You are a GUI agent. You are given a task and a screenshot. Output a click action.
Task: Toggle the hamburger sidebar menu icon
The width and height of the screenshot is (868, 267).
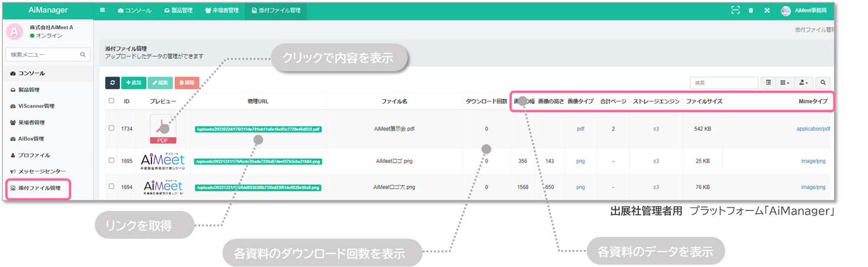click(x=102, y=11)
